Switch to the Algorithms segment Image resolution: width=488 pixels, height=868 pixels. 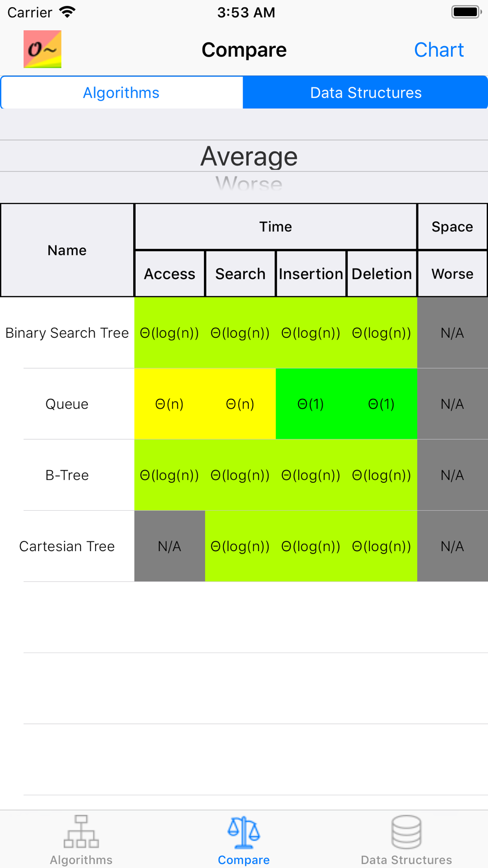122,92
